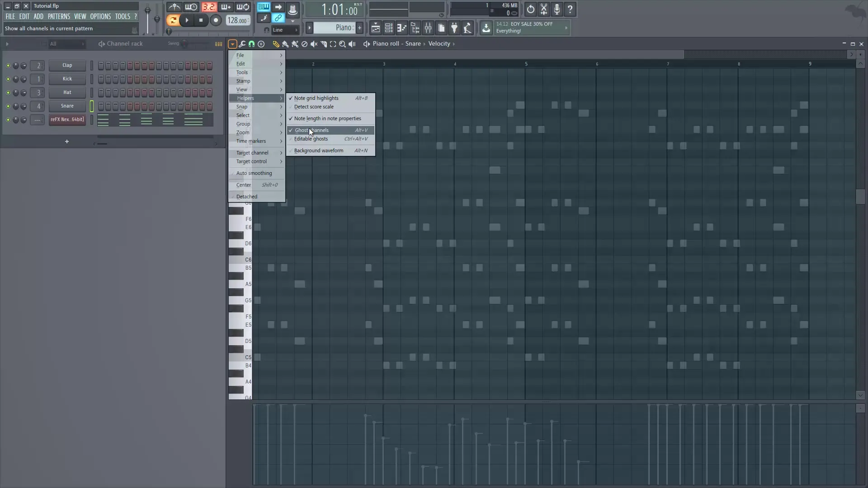Add a new channel with the plus button
Viewport: 868px width, 488px height.
[66, 141]
